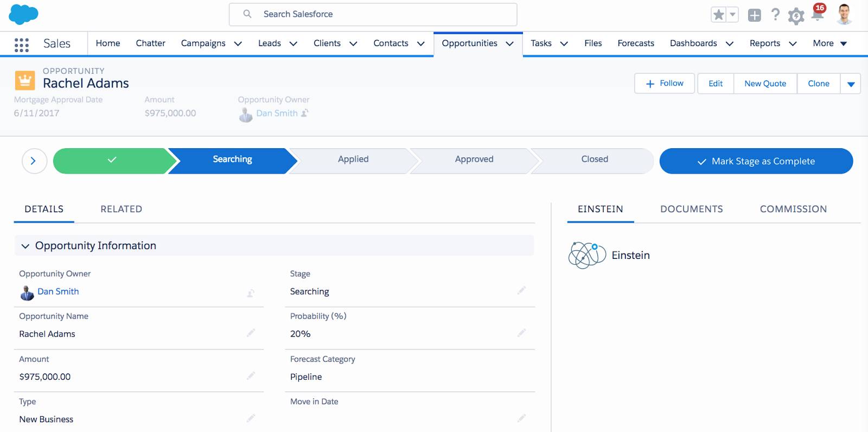Click the 6/11/2017 mortgage approval date
The height and width of the screenshot is (432, 868).
(x=37, y=113)
